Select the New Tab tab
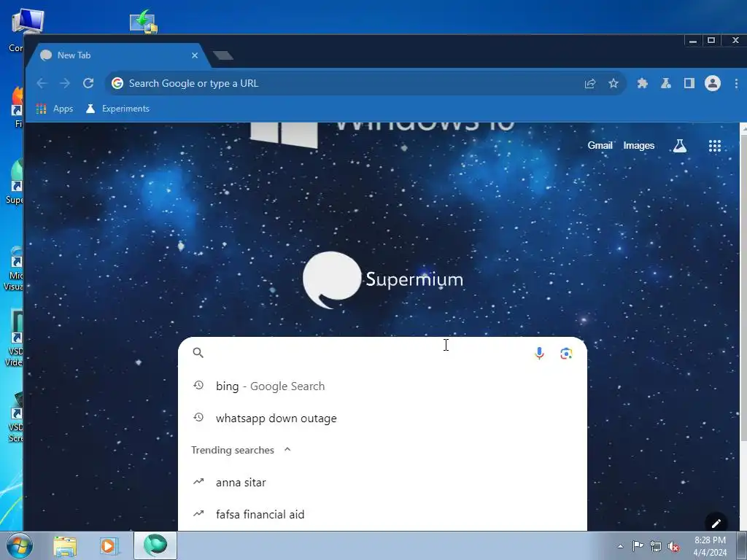 (x=119, y=55)
